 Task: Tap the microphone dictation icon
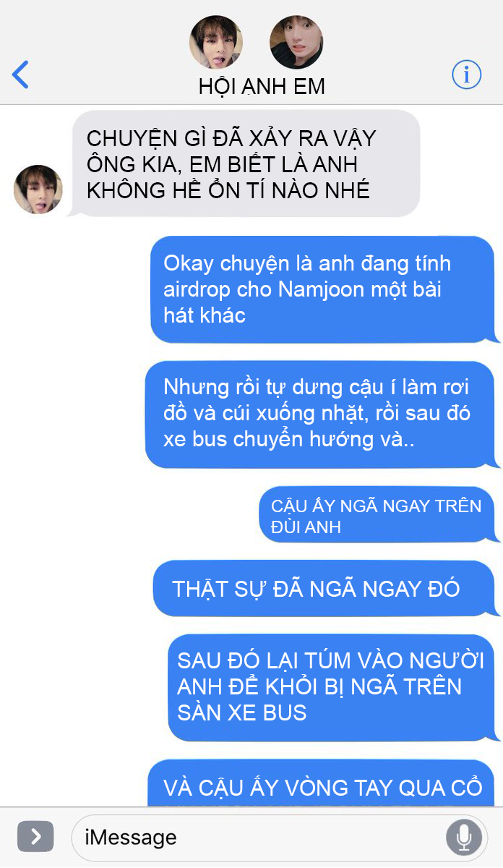point(464,838)
